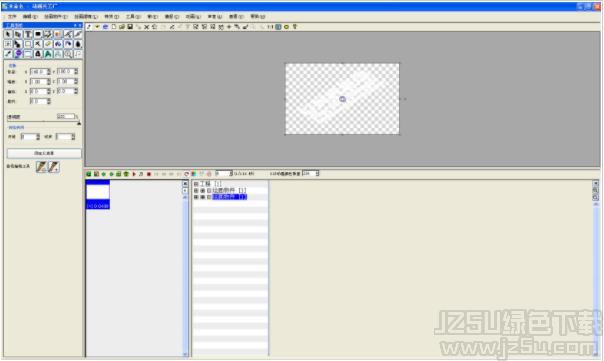604x361 pixels.
Task: Click the scale X spinner arrows
Action: (49, 82)
